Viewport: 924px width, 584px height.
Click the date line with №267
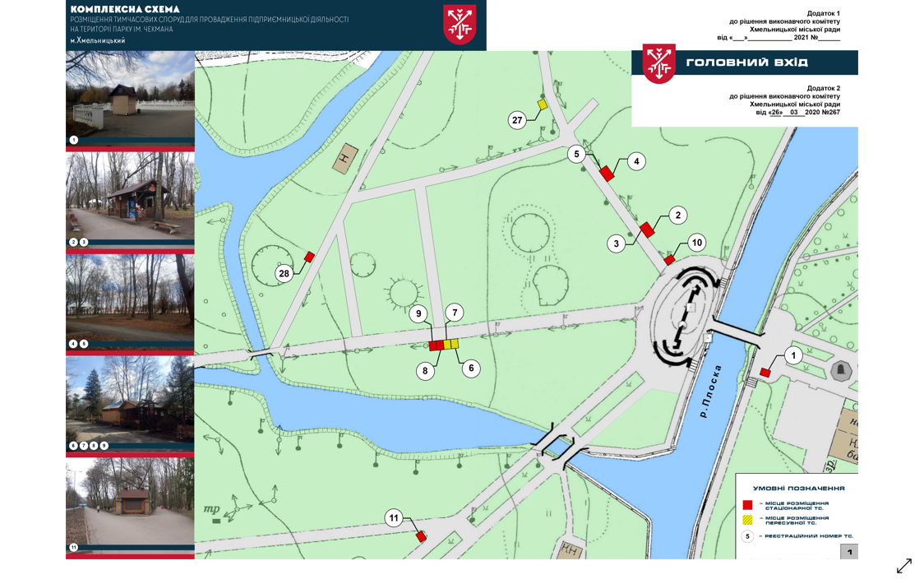pyautogui.click(x=798, y=112)
